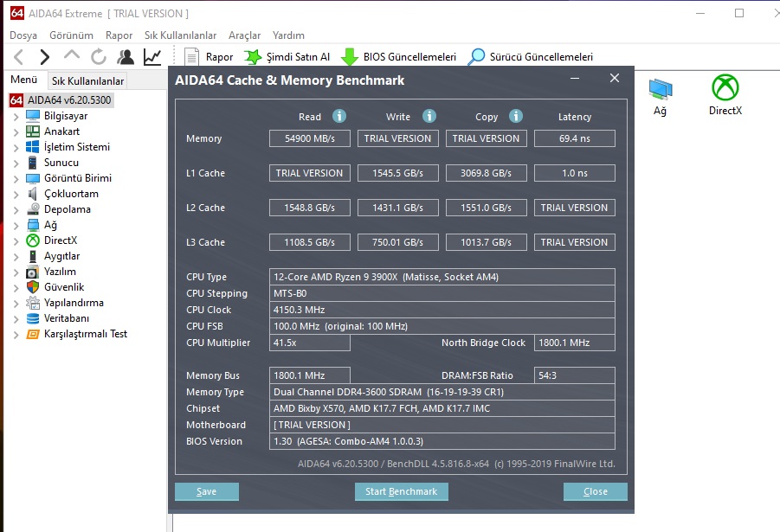Expand the DirectX tree node
The height and width of the screenshot is (532, 780).
pos(16,241)
